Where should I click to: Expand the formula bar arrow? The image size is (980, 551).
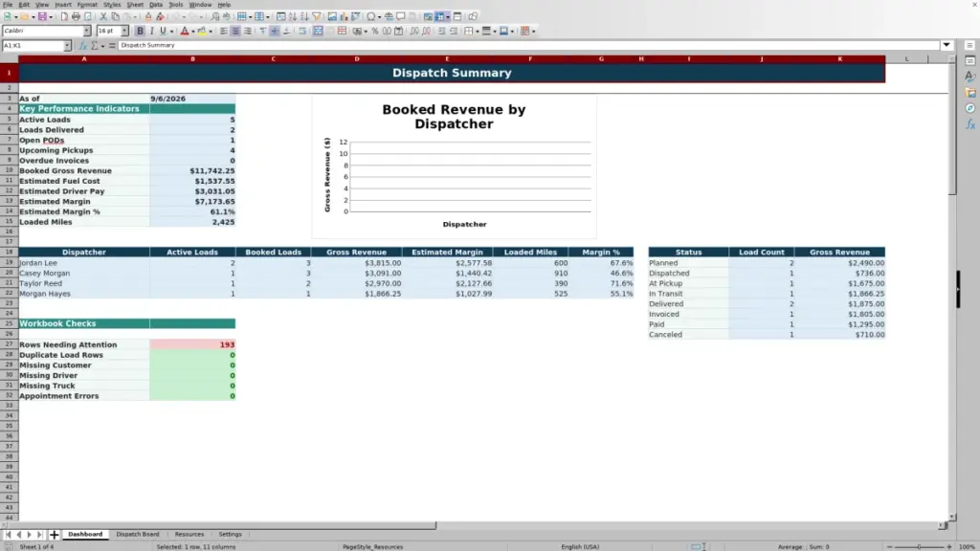[947, 45]
